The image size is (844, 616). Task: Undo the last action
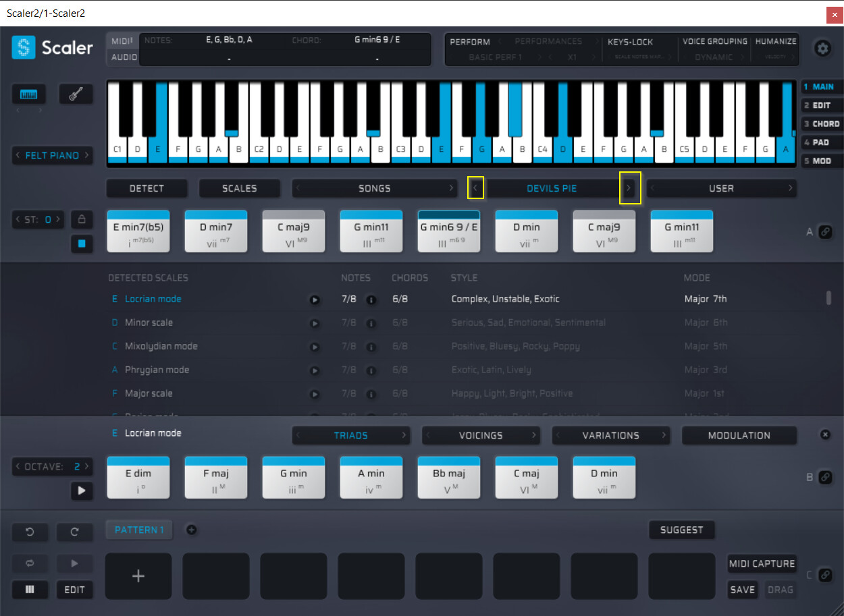click(x=30, y=532)
